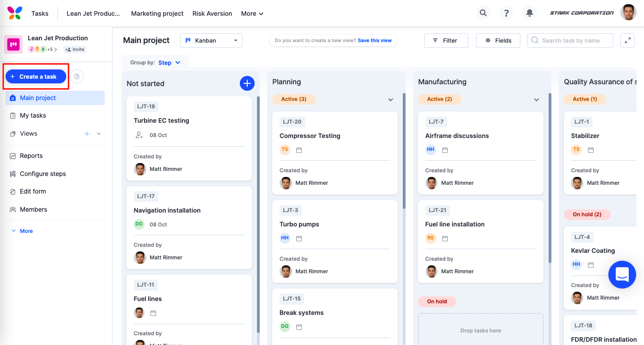Collapse the Planning Active (3) group
This screenshot has height=345, width=644.
[391, 100]
